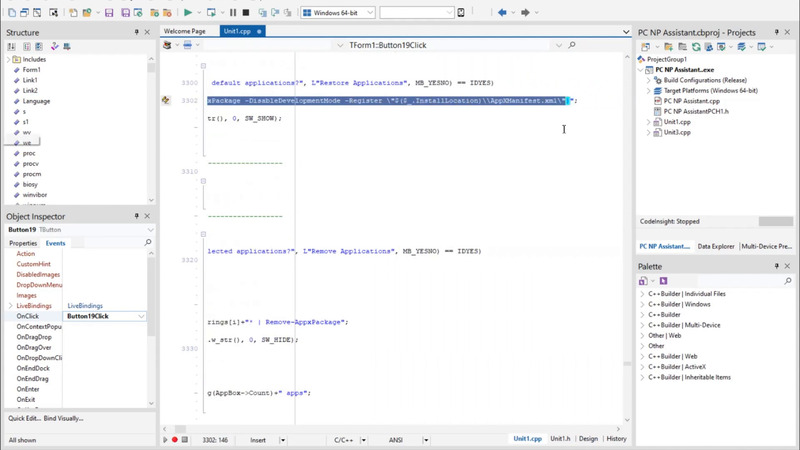Viewport: 800px width, 450px height.
Task: Click the red record macro button
Action: pos(175,439)
